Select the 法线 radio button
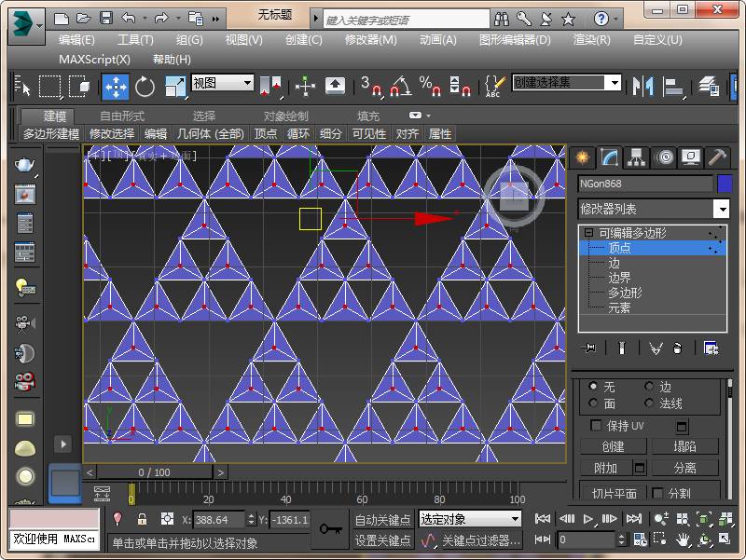The image size is (746, 560). [649, 403]
